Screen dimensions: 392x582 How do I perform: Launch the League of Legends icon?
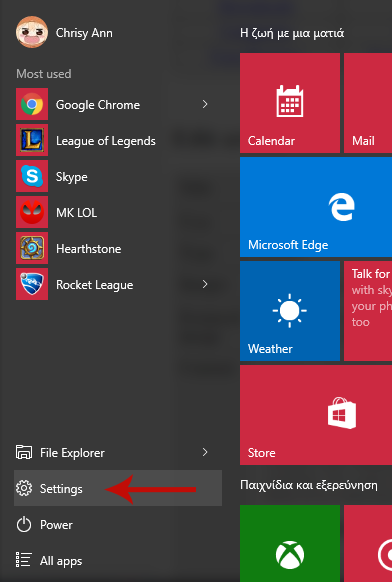pyautogui.click(x=32, y=140)
